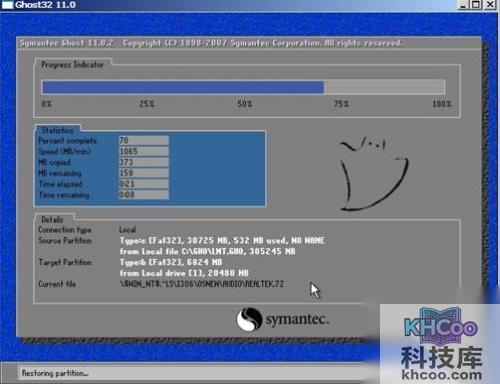This screenshot has width=500, height=384.
Task: Click the 'Source Partition' label
Action: (65, 241)
